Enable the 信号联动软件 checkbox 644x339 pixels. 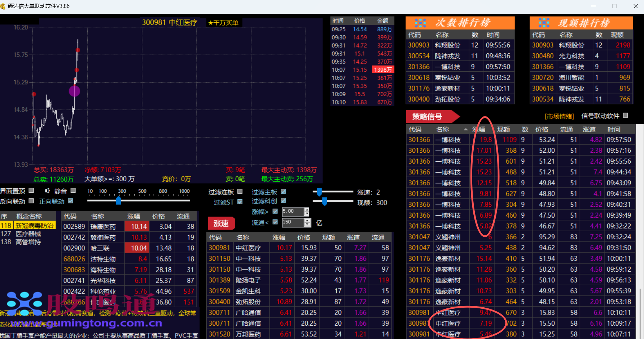pyautogui.click(x=625, y=115)
